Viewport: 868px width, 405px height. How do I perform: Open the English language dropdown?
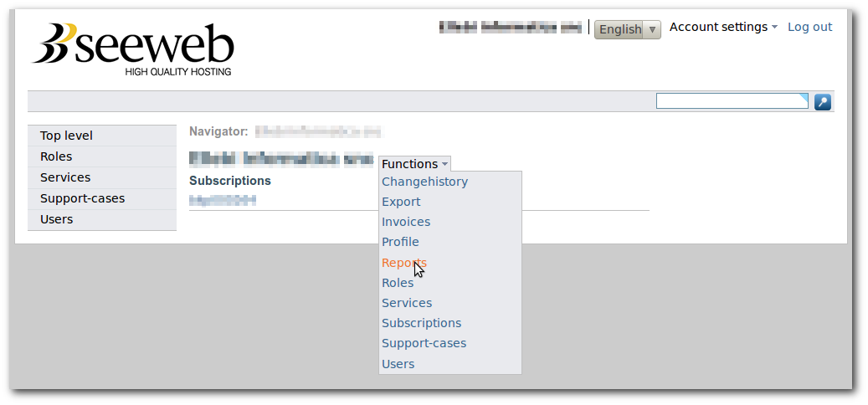627,29
